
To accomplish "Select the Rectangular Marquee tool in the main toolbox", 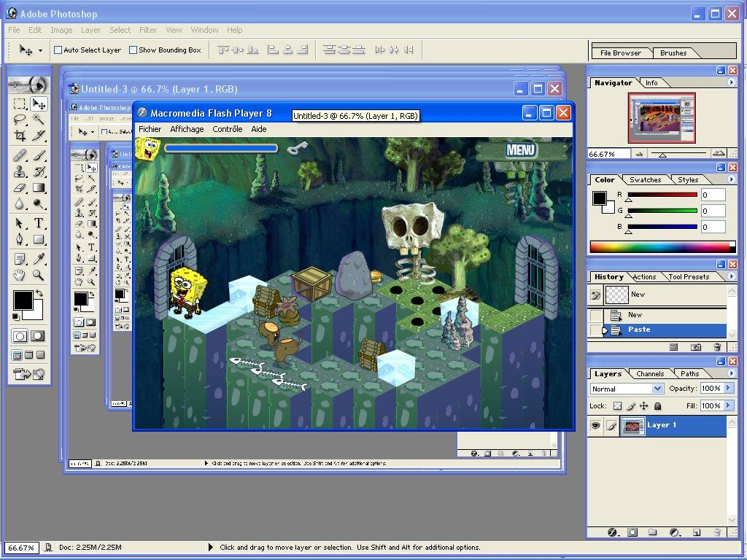I will click(20, 104).
